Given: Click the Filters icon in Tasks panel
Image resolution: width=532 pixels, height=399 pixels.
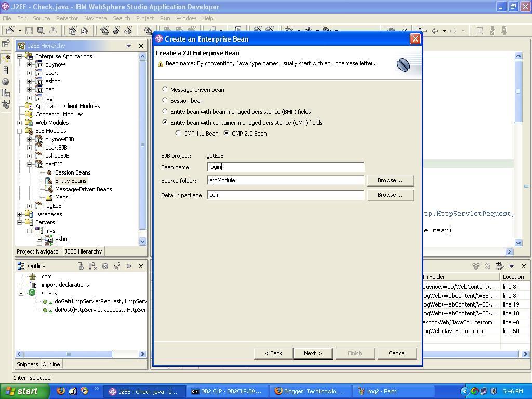Looking at the screenshot, I should point(499,267).
